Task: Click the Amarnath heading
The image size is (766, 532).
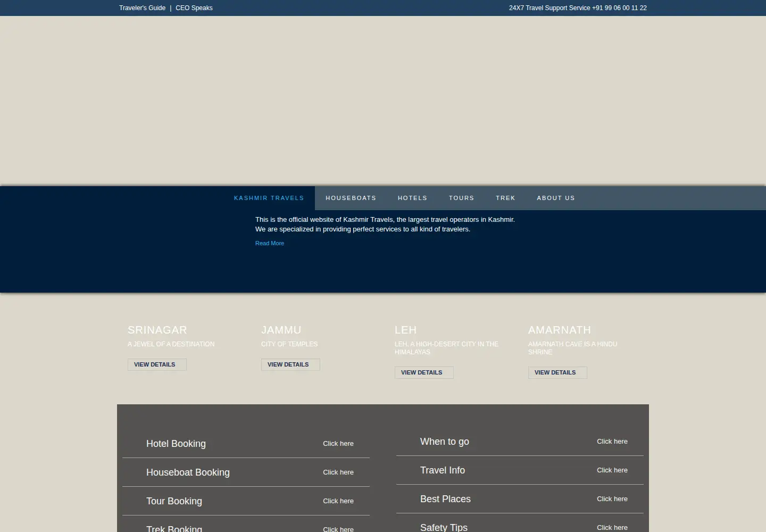Action: click(560, 330)
